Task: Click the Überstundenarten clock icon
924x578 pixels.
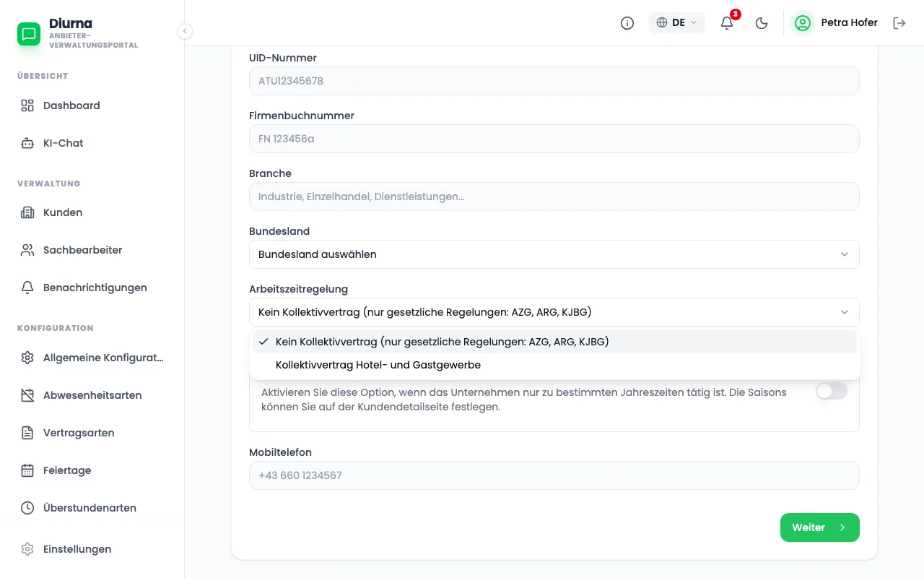Action: click(x=27, y=508)
